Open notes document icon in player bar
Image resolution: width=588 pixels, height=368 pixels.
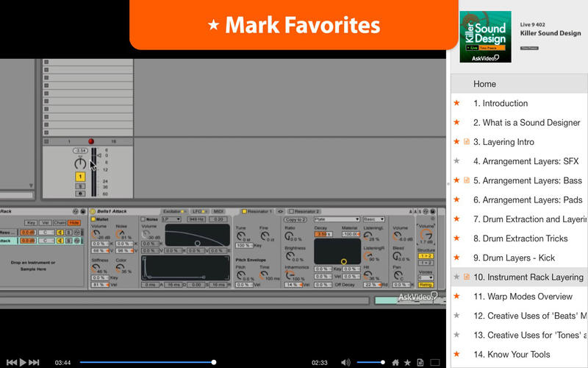(x=420, y=362)
